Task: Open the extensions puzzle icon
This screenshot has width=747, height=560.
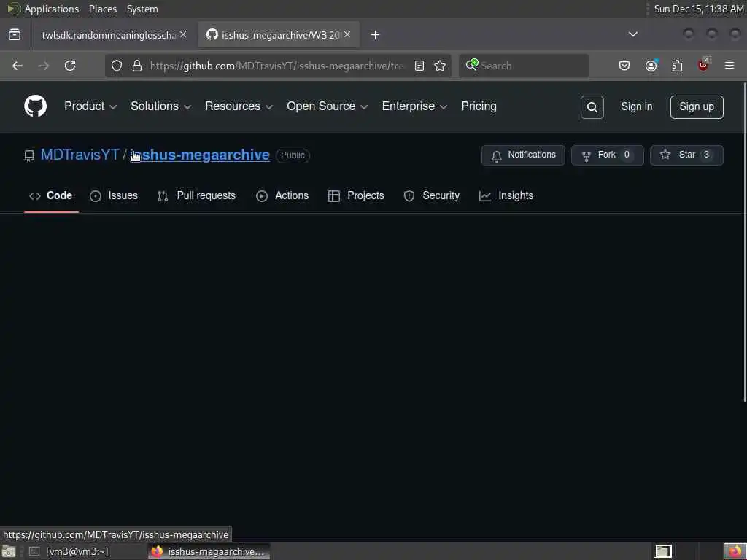Action: tap(677, 66)
